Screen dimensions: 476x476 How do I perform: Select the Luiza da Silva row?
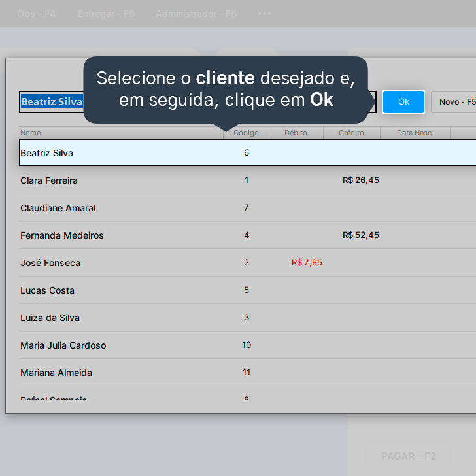247,318
